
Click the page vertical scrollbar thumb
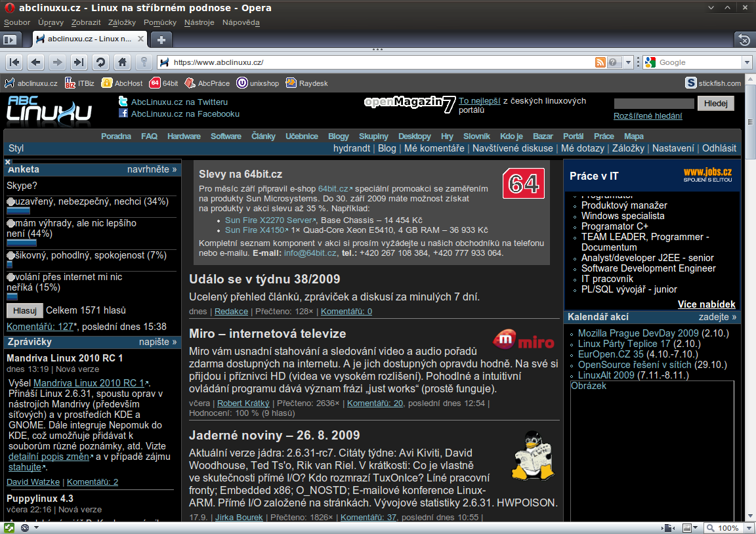coord(750,122)
